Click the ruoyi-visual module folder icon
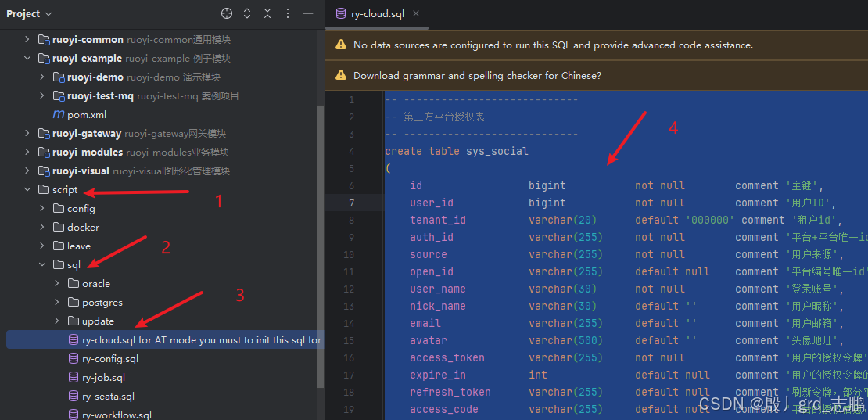Image resolution: width=868 pixels, height=420 pixels. point(44,171)
